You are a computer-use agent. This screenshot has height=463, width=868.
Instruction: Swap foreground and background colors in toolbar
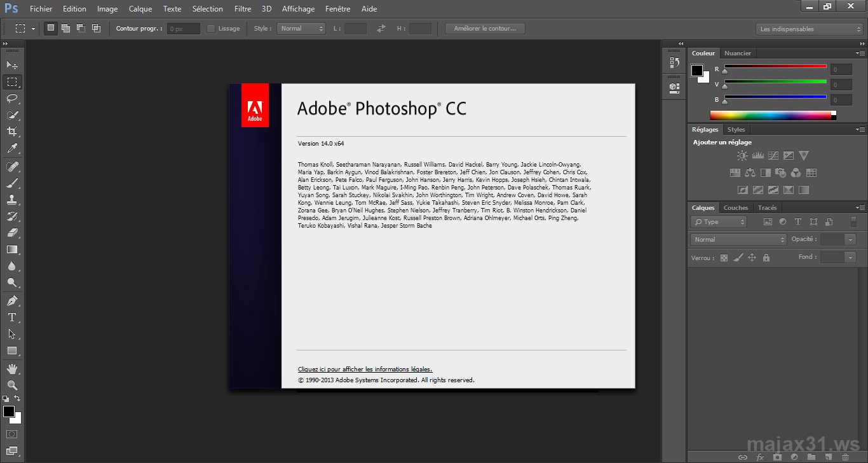pyautogui.click(x=17, y=399)
